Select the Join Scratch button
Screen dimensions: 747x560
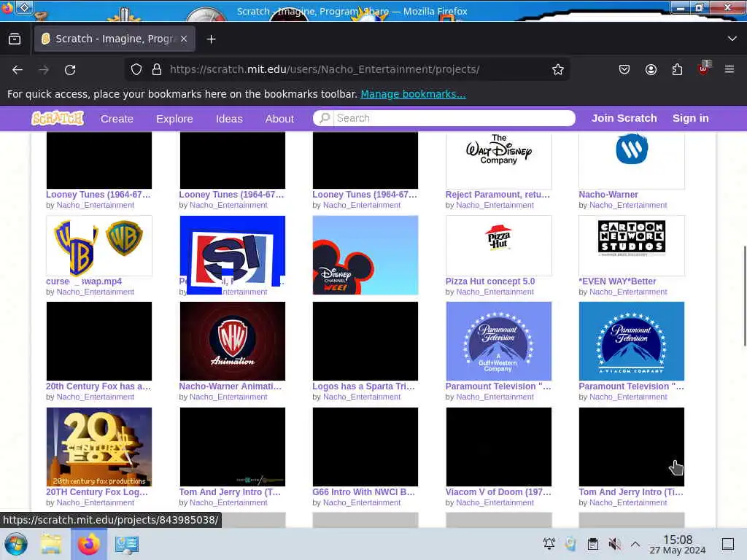tap(624, 118)
